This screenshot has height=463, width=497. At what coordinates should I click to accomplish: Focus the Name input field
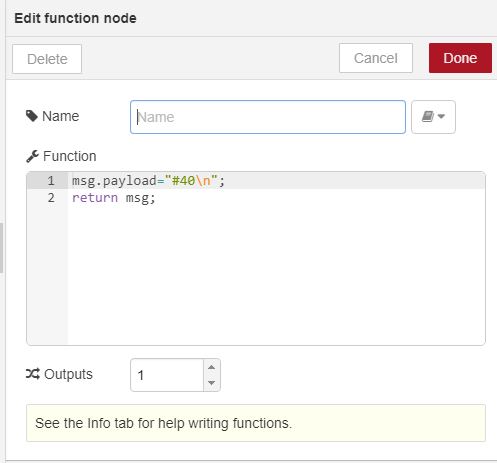(x=268, y=117)
